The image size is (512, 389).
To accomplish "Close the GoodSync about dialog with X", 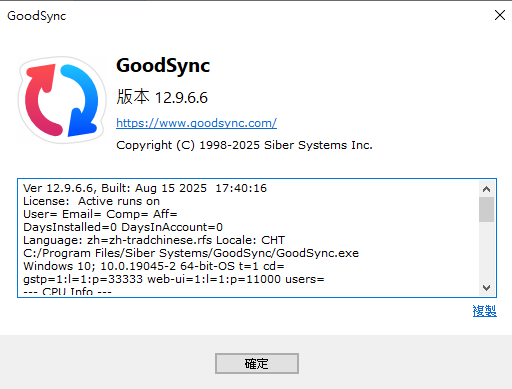I will [500, 15].
